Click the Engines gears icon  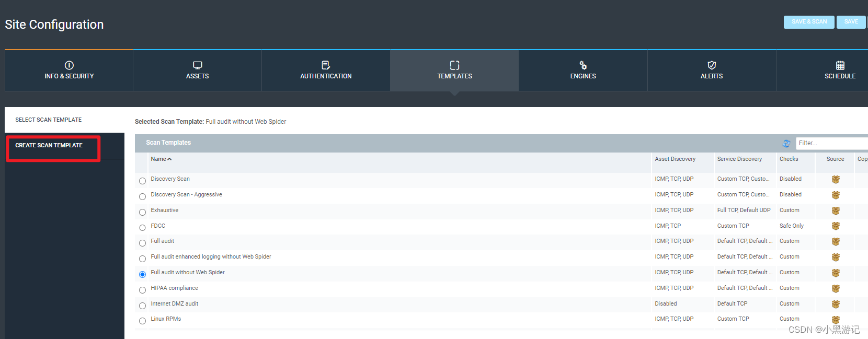tap(583, 65)
